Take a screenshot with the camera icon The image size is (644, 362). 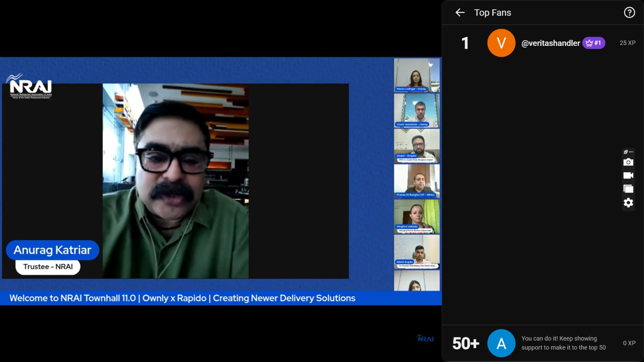click(x=628, y=162)
